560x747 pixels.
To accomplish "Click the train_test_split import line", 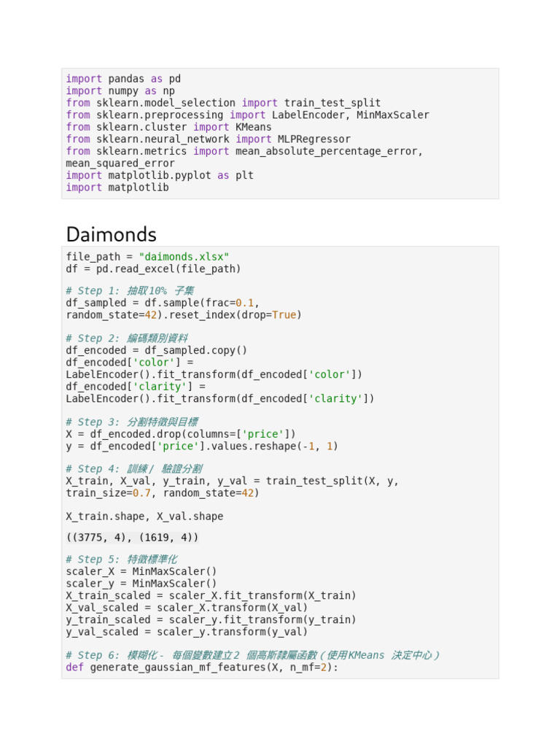I will pos(223,103).
